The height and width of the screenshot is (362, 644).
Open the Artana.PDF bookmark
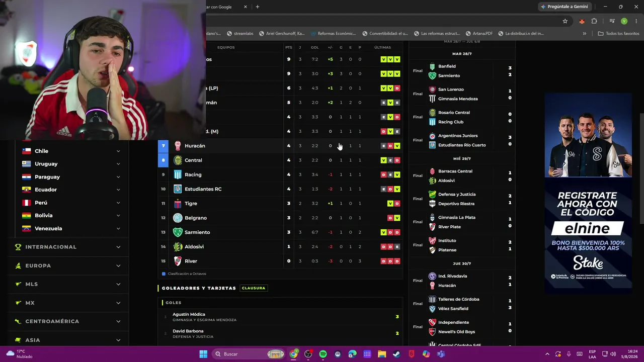(479, 34)
